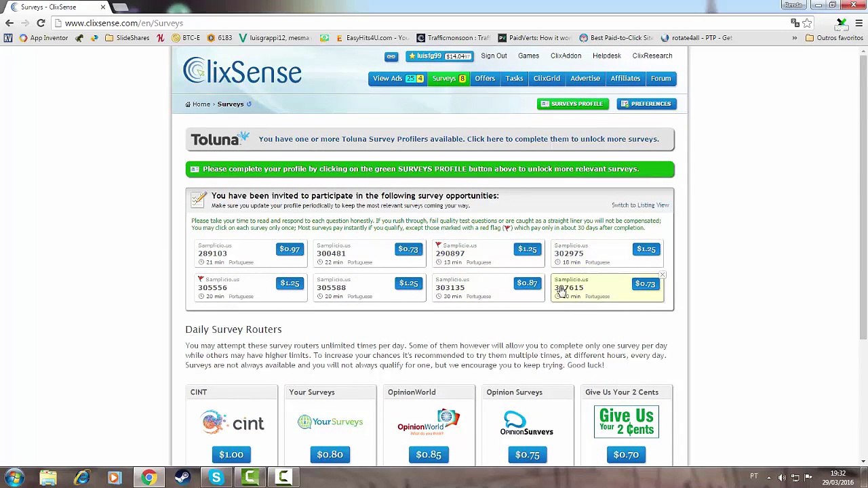Open Internet Explorer from the taskbar

(82, 478)
